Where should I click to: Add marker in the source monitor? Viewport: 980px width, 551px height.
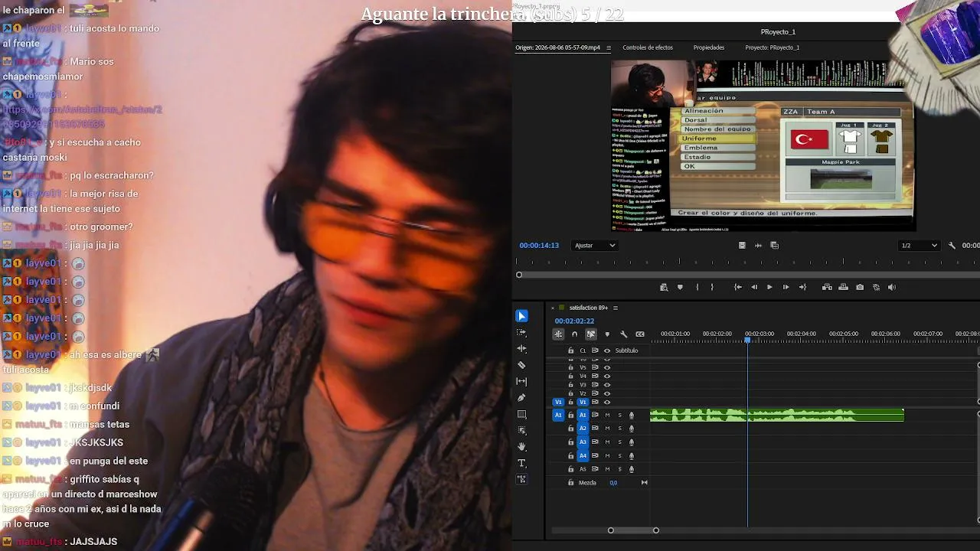coord(680,288)
